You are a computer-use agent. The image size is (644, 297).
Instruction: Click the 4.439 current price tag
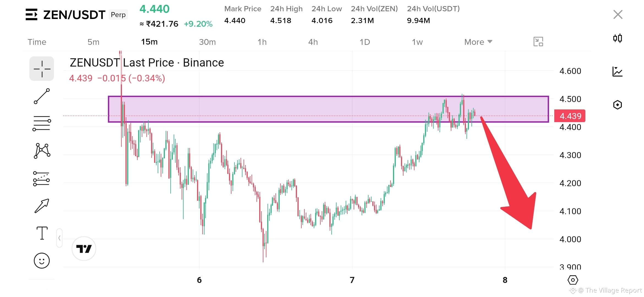pyautogui.click(x=570, y=116)
